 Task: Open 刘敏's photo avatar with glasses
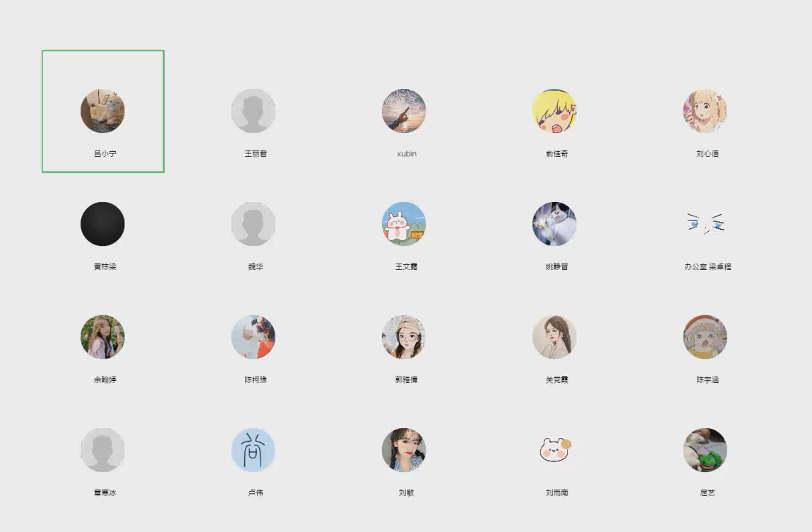(404, 449)
